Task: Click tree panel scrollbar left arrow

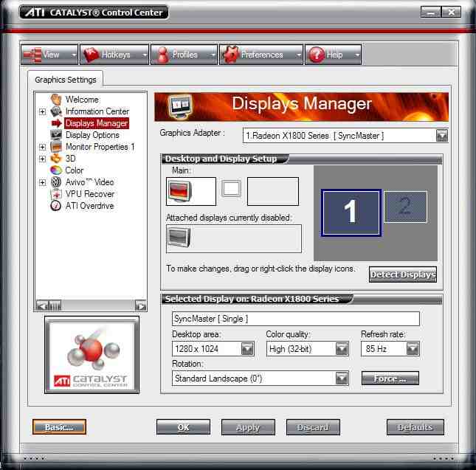Action: pyautogui.click(x=41, y=305)
